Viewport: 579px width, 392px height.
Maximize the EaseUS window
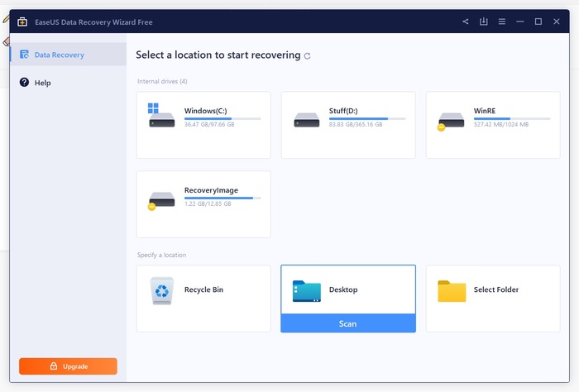pyautogui.click(x=538, y=22)
